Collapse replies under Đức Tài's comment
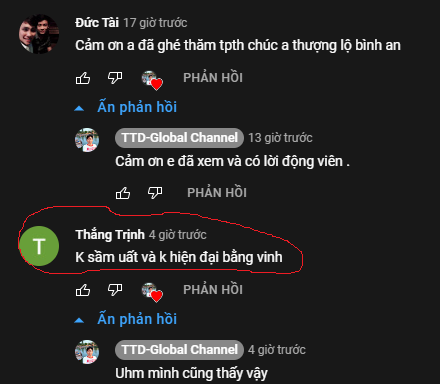 (x=126, y=107)
